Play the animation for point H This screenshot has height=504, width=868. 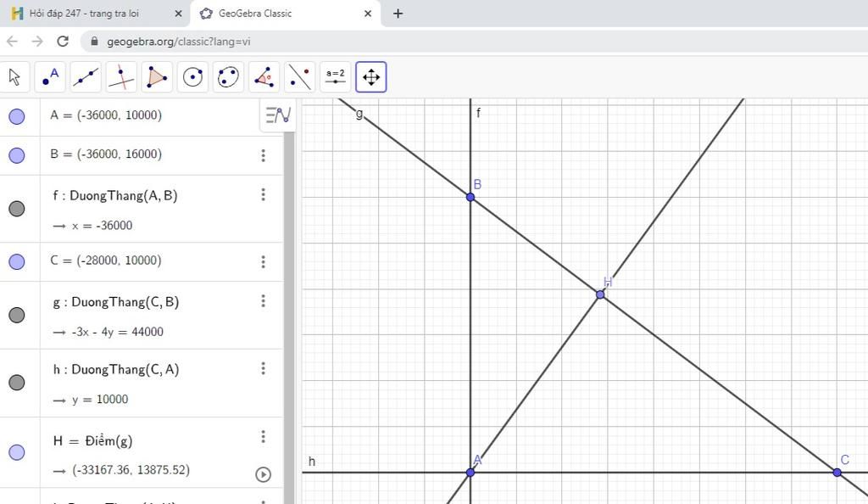click(264, 474)
